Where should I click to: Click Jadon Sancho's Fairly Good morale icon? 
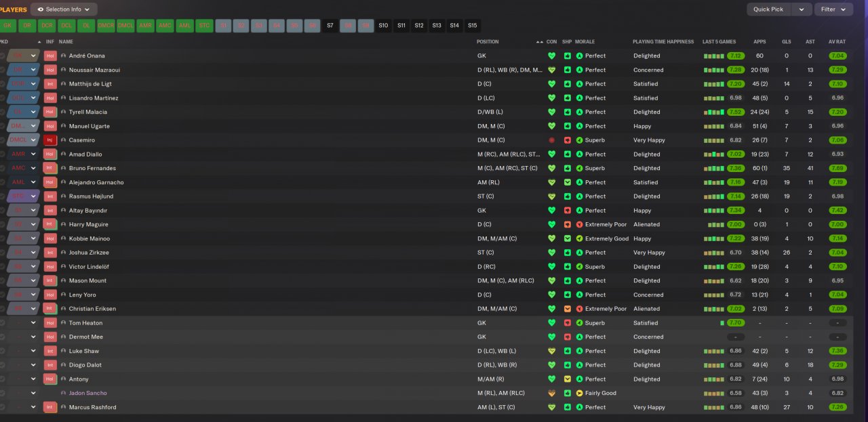(579, 393)
